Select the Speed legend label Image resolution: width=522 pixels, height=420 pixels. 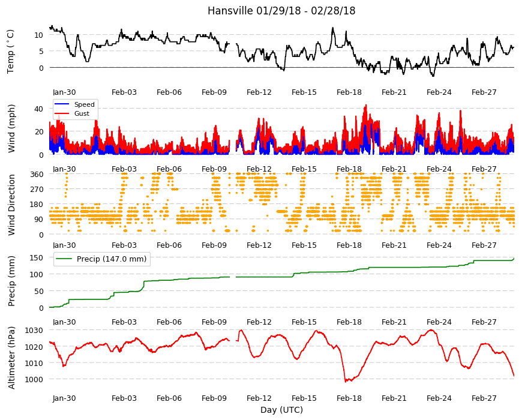click(84, 104)
